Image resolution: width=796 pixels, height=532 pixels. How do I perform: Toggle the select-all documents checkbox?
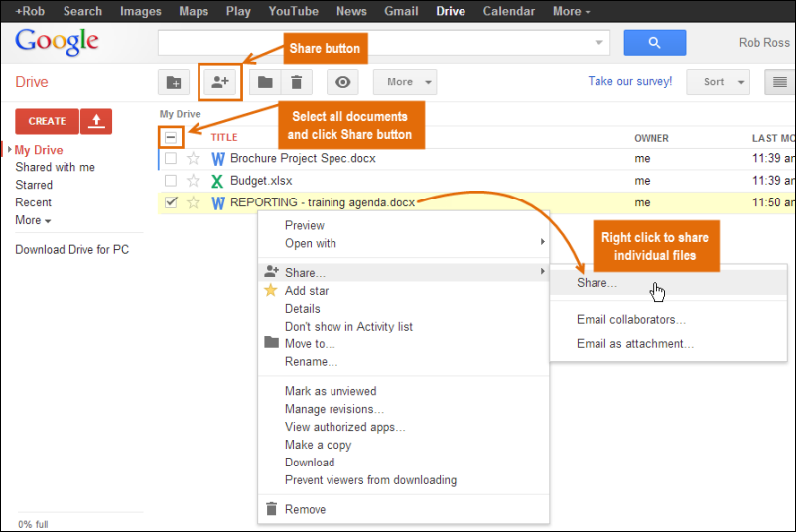tap(171, 137)
